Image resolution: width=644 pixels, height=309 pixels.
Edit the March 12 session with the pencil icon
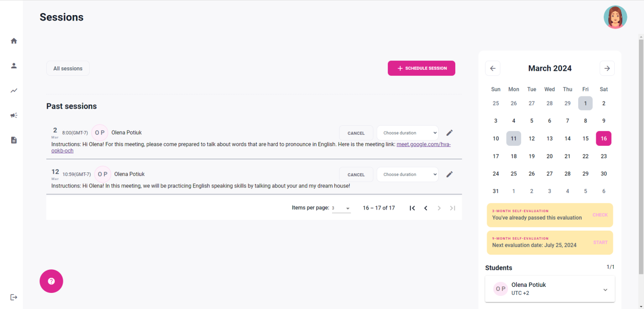449,174
